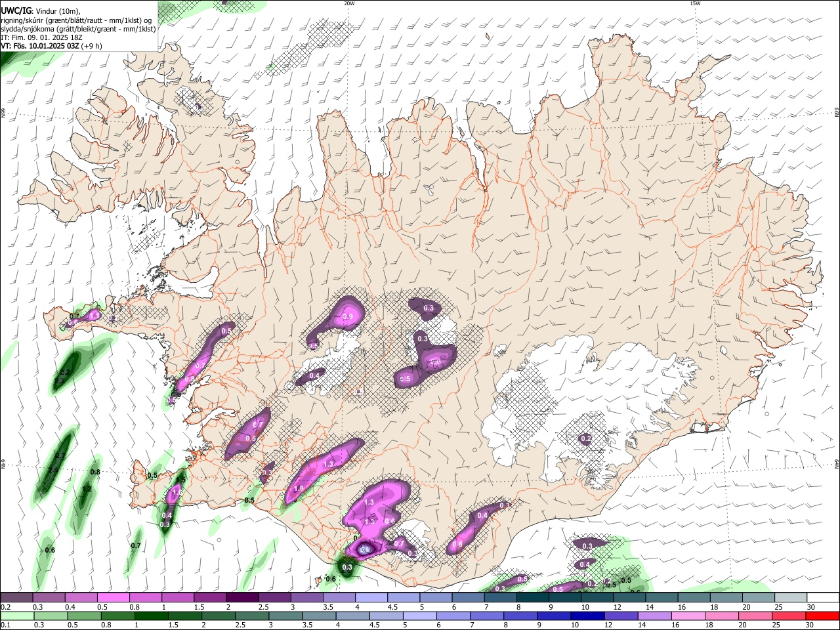The width and height of the screenshot is (840, 630).
Task: Select the dark teal 8 snow legend swatch
Action: coord(533,597)
